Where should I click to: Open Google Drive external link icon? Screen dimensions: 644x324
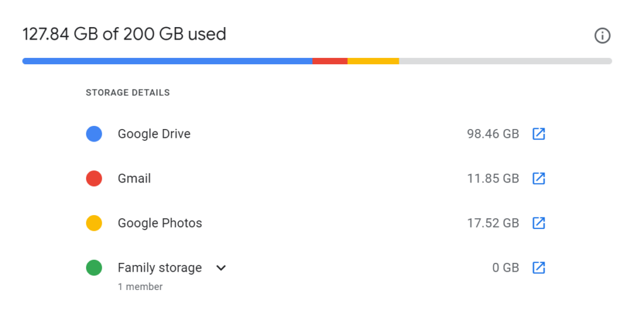point(538,134)
